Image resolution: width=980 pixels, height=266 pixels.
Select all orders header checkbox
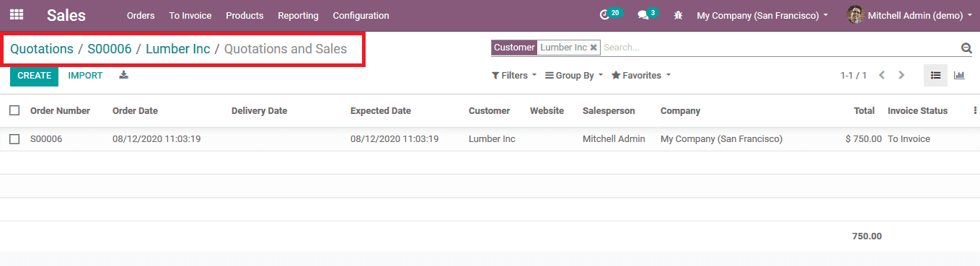(14, 110)
